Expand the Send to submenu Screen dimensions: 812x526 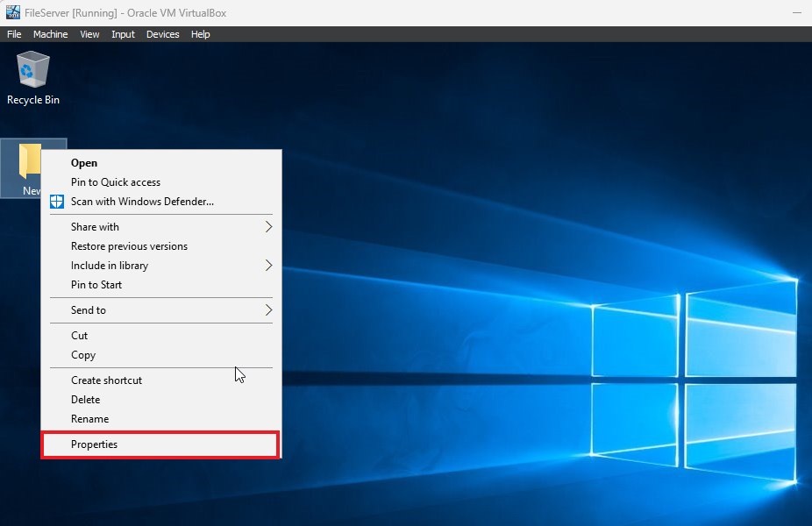pos(268,310)
